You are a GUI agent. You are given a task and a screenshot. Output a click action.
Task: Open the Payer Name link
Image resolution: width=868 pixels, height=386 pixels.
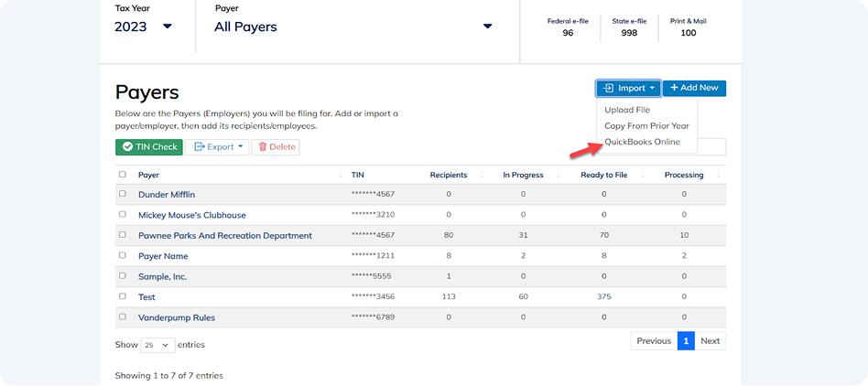click(x=163, y=256)
